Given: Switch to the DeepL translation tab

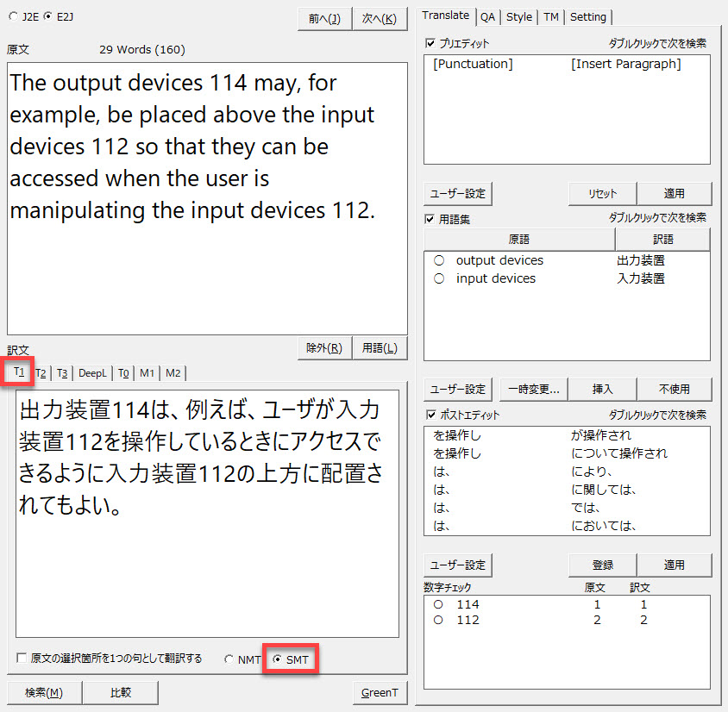Looking at the screenshot, I should [x=92, y=372].
